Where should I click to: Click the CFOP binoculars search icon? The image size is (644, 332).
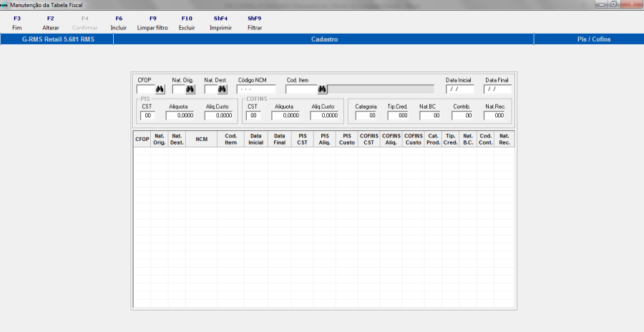160,89
